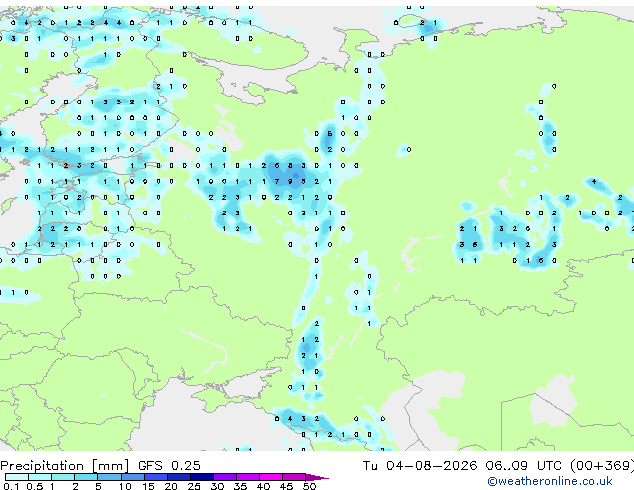Click the 2–5 mm legend swatch
The height and width of the screenshot is (490, 634).
[86, 477]
